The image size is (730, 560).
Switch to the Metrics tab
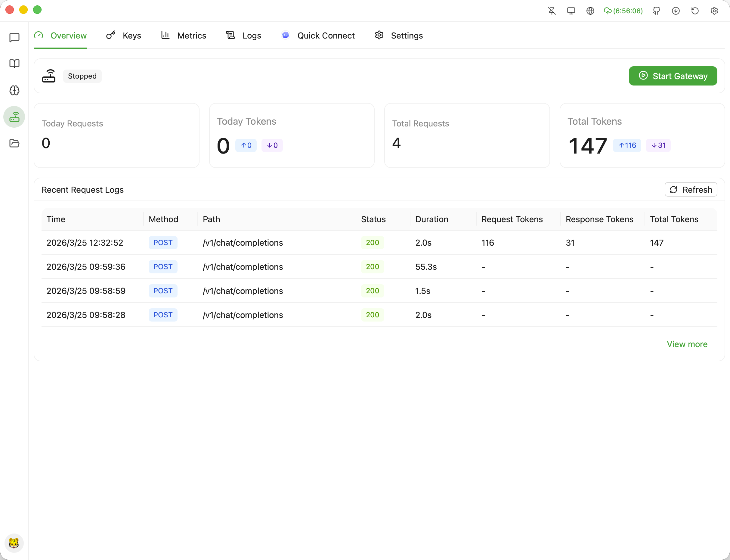click(x=184, y=36)
